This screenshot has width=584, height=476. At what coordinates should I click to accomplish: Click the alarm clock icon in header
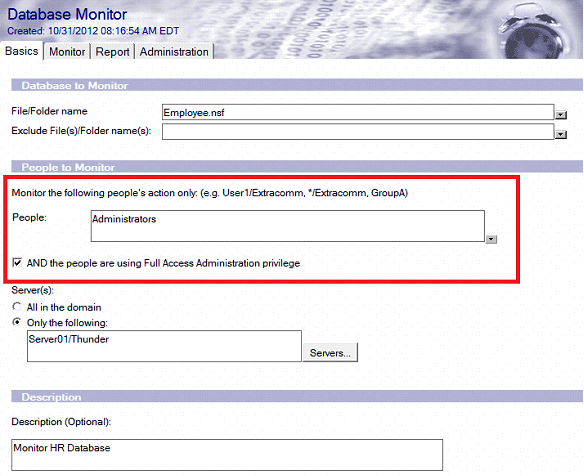pos(533,31)
